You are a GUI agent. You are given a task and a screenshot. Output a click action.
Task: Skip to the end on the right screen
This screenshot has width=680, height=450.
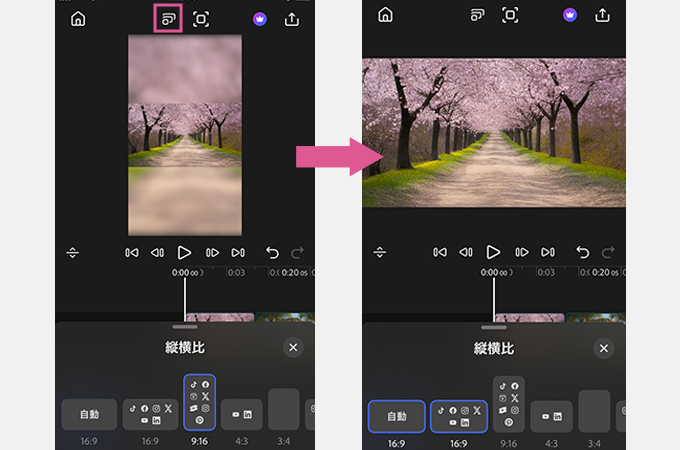point(547,252)
